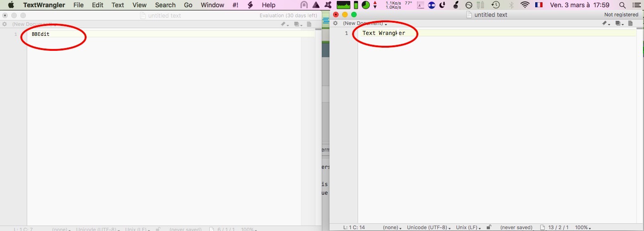
Task: Click the 'Not registered' label
Action: (x=621, y=15)
